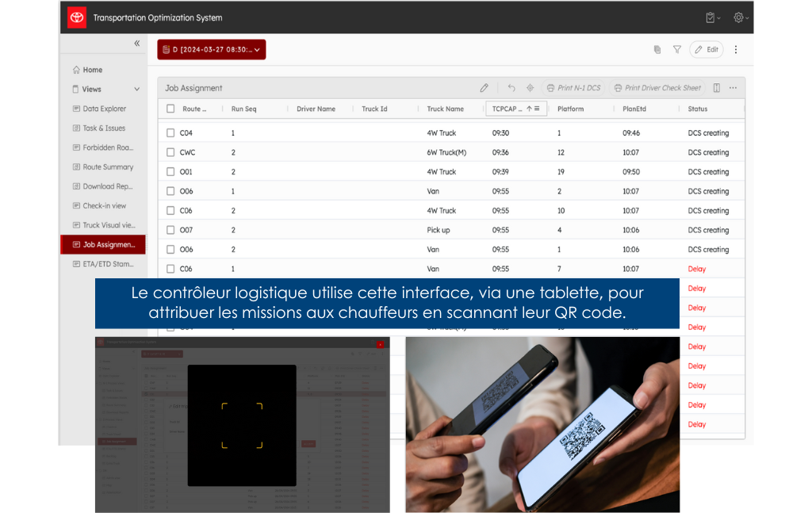Click the ETA/ETD Stamp sidebar icon

point(76,264)
